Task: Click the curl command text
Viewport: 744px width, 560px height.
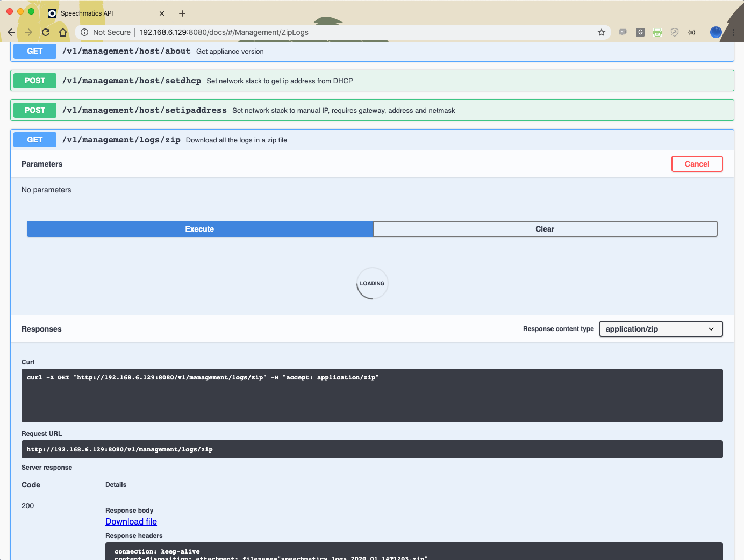Action: pyautogui.click(x=203, y=377)
